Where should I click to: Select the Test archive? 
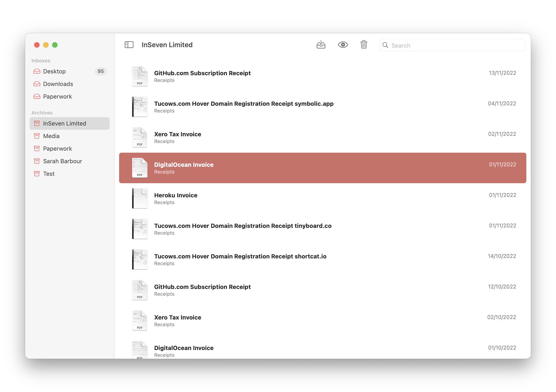pos(69,174)
